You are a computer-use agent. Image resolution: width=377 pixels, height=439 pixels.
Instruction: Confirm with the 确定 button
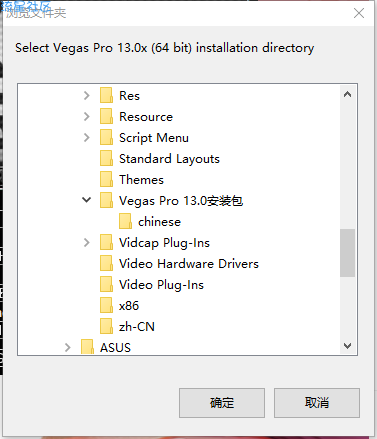click(x=222, y=403)
